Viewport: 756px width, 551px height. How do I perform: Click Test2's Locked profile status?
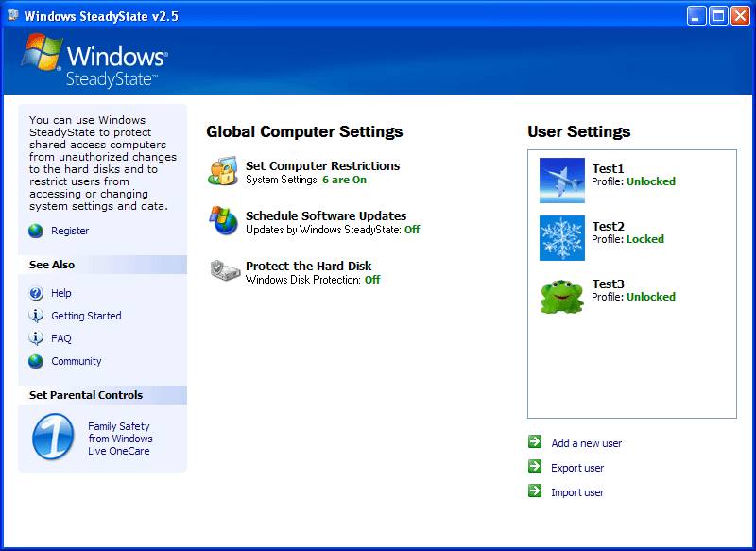[645, 239]
